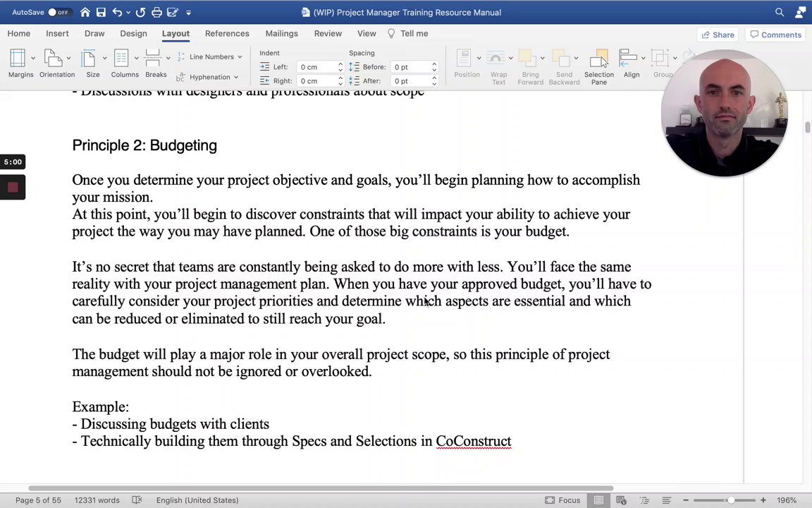Adjust the Left indent stepper arrows
The image size is (812, 508).
click(x=340, y=67)
